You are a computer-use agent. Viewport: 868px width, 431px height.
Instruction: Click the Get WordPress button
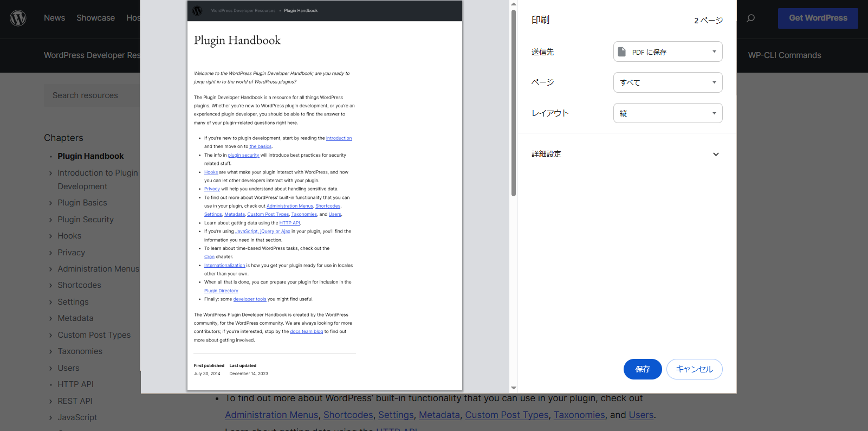[x=818, y=18]
